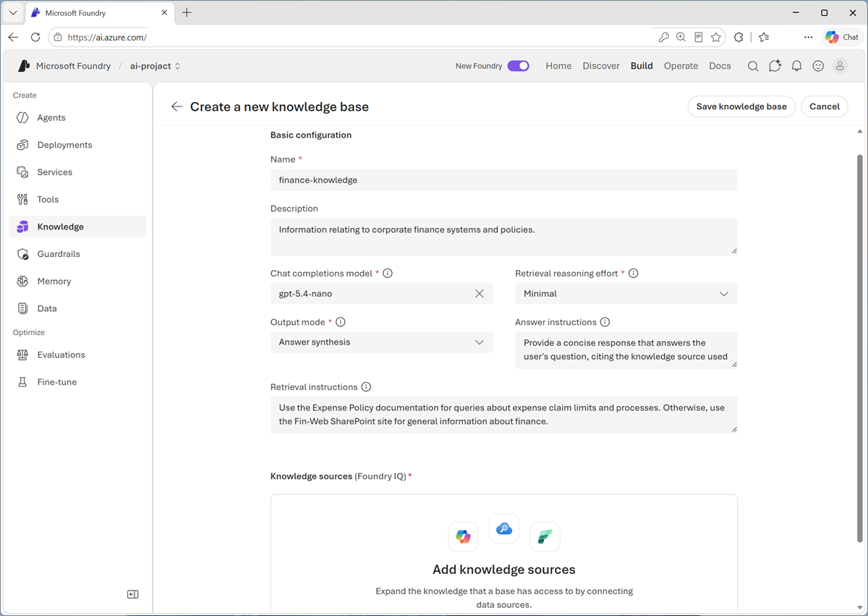
Task: Open the Output mode dropdown
Action: point(382,342)
